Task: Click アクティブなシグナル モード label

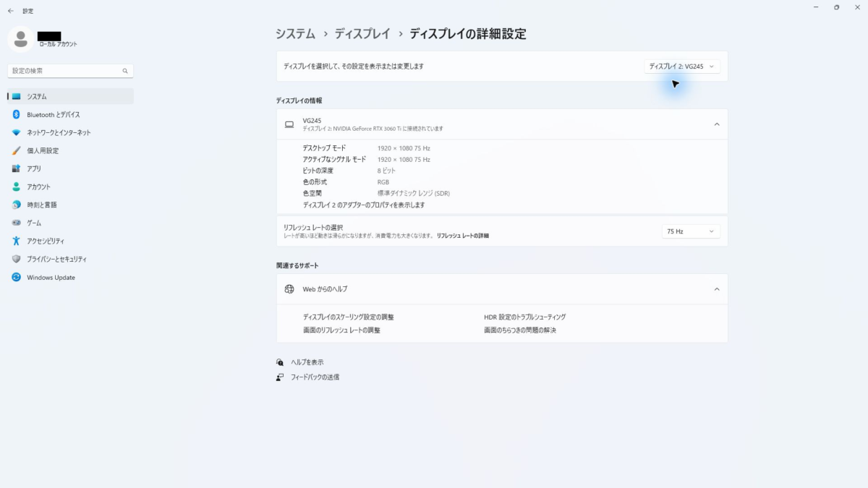Action: [334, 159]
